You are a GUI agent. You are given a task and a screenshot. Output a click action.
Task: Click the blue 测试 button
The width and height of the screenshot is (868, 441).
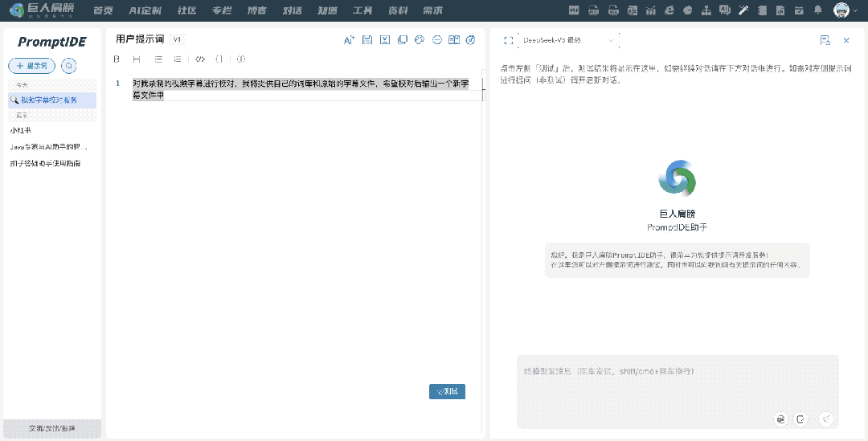tap(448, 392)
